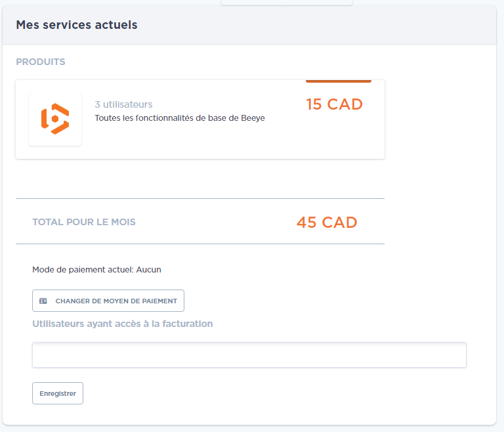Click the orange Beeye logo icon
The width and height of the screenshot is (504, 432).
(55, 119)
